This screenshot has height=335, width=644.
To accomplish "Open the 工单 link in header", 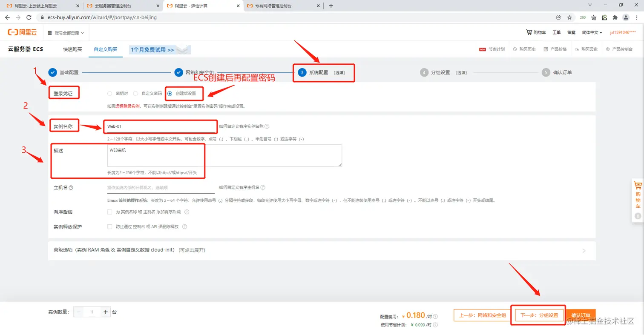I will (x=556, y=32).
